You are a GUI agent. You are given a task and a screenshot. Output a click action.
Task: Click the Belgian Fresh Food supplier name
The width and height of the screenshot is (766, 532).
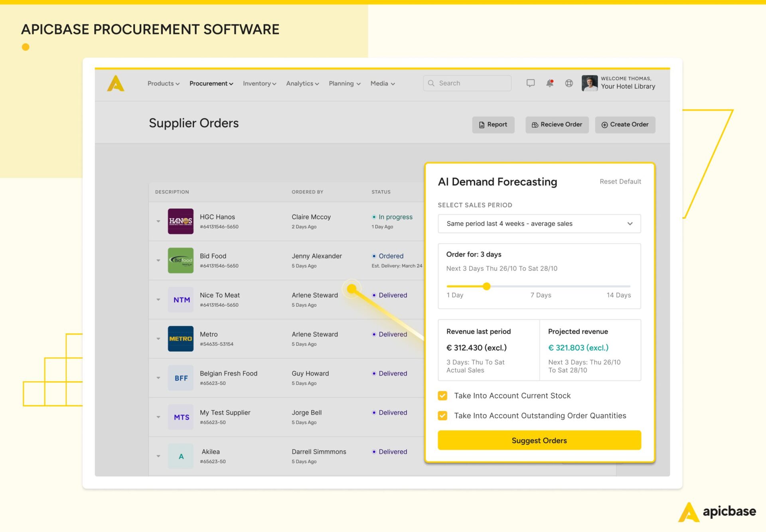pyautogui.click(x=229, y=373)
